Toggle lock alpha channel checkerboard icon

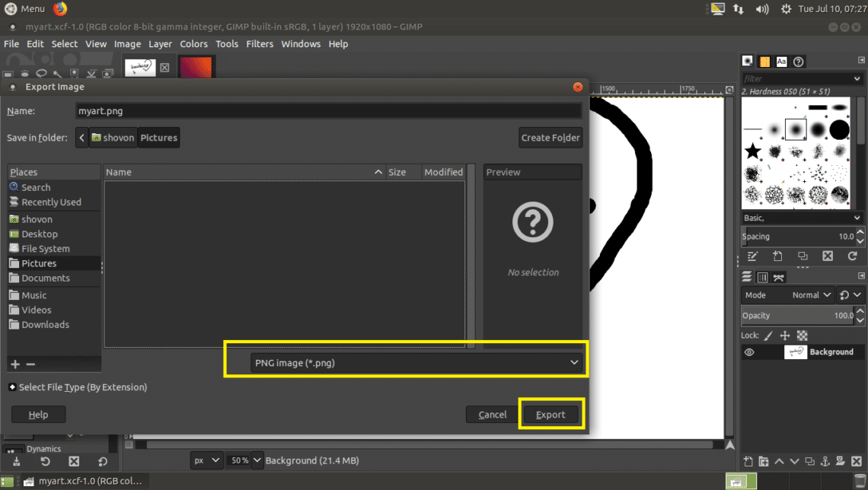[x=802, y=335]
